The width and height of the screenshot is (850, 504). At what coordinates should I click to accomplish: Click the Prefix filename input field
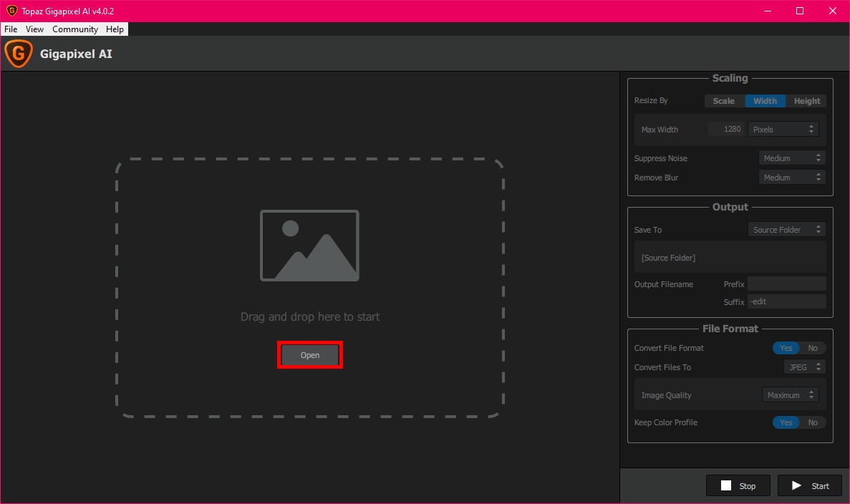(x=787, y=283)
